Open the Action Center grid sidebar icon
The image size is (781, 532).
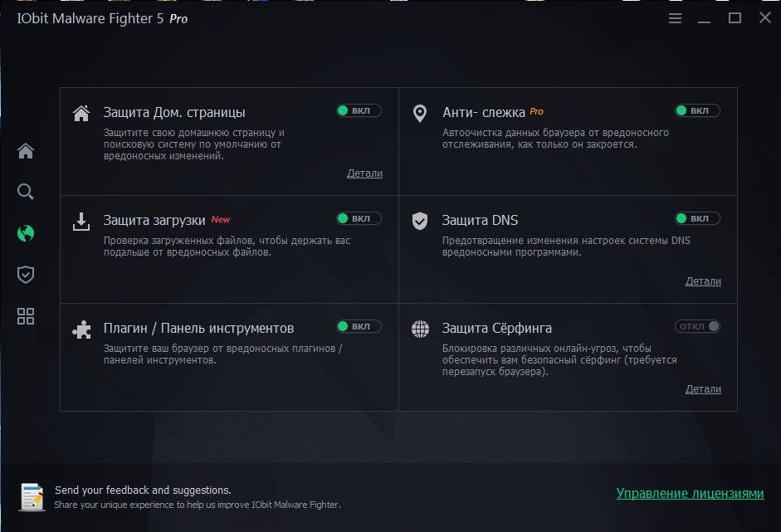click(x=26, y=316)
